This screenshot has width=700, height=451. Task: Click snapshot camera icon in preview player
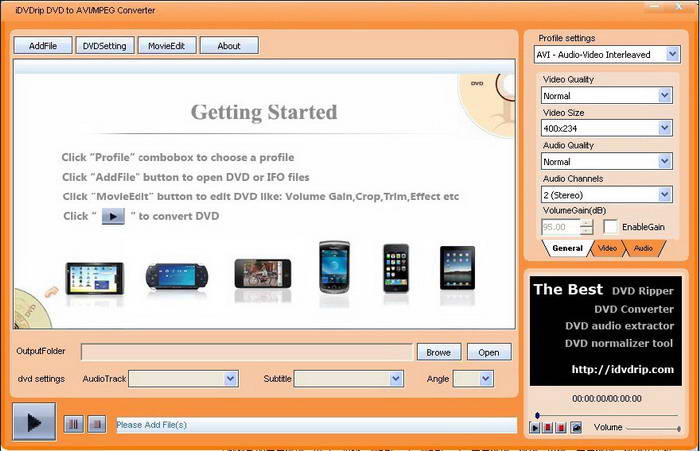576,428
